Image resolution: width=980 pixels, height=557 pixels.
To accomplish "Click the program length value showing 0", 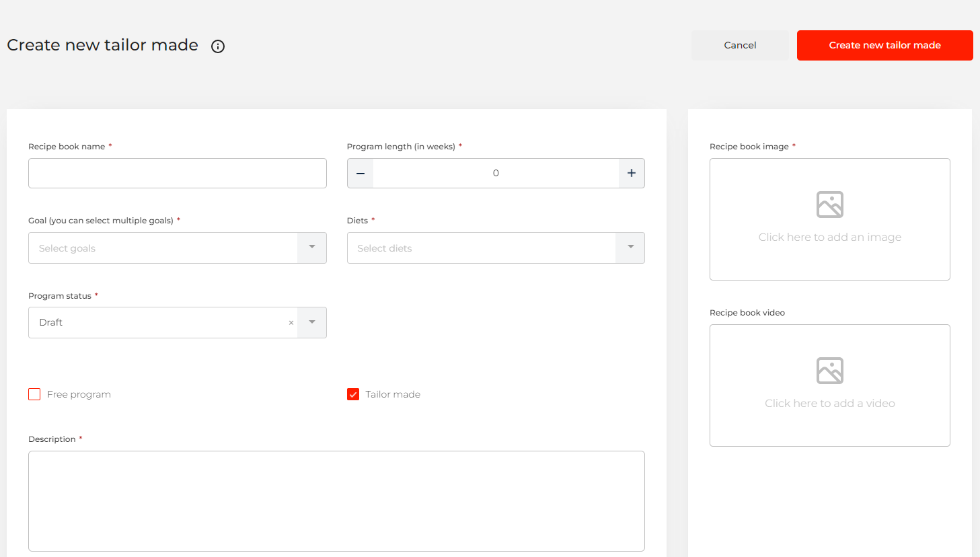I will 496,173.
